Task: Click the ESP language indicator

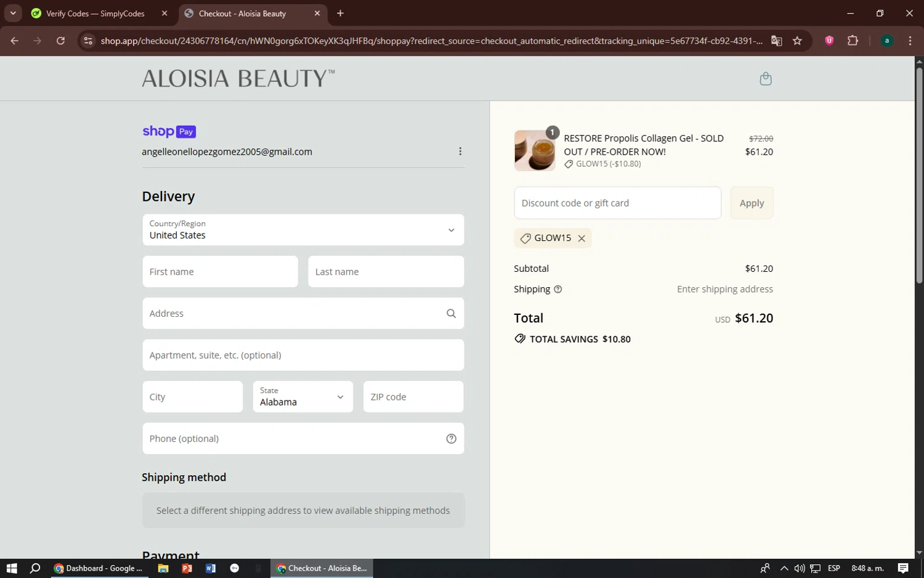Action: pos(834,568)
